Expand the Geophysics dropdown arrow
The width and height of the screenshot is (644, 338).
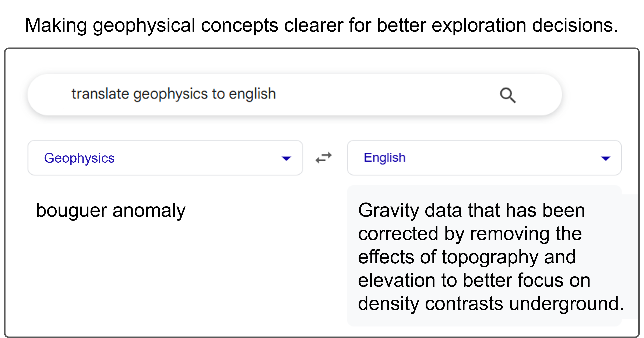[x=286, y=158]
